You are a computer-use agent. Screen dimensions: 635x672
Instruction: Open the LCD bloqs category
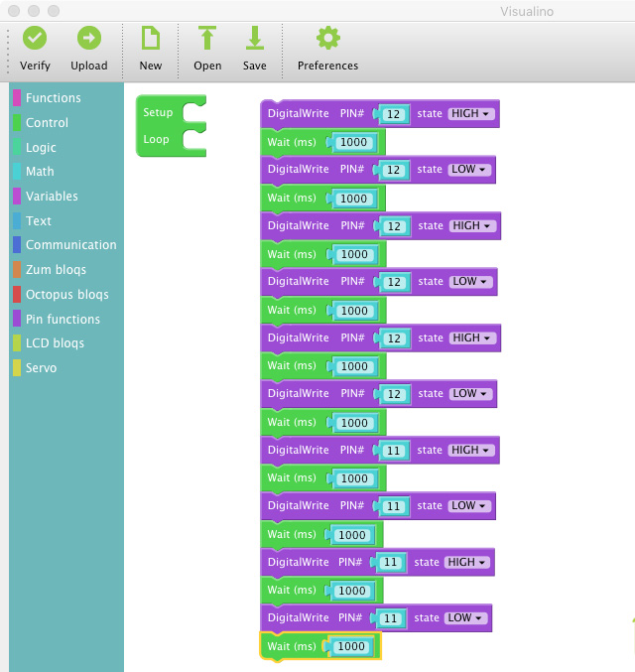pos(55,343)
